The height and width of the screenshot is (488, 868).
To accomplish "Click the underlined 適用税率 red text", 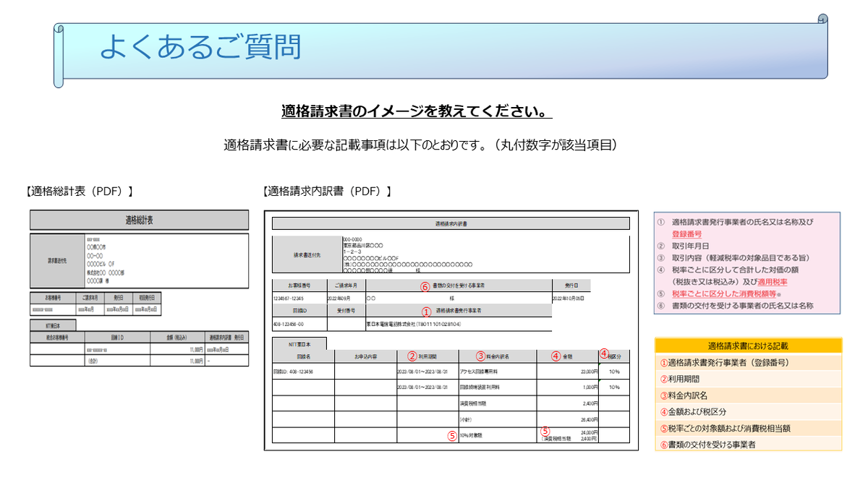I will click(x=773, y=282).
